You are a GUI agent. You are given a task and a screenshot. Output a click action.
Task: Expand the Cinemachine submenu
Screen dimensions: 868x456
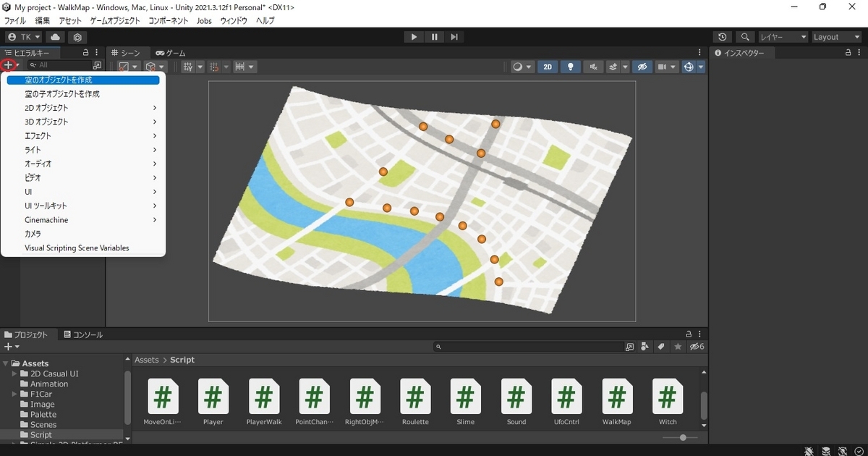[x=83, y=220]
